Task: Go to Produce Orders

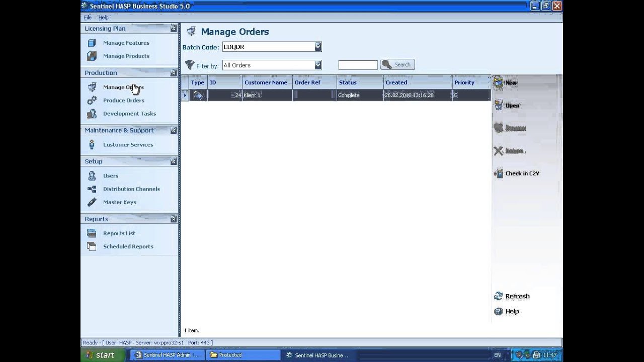Action: click(124, 100)
